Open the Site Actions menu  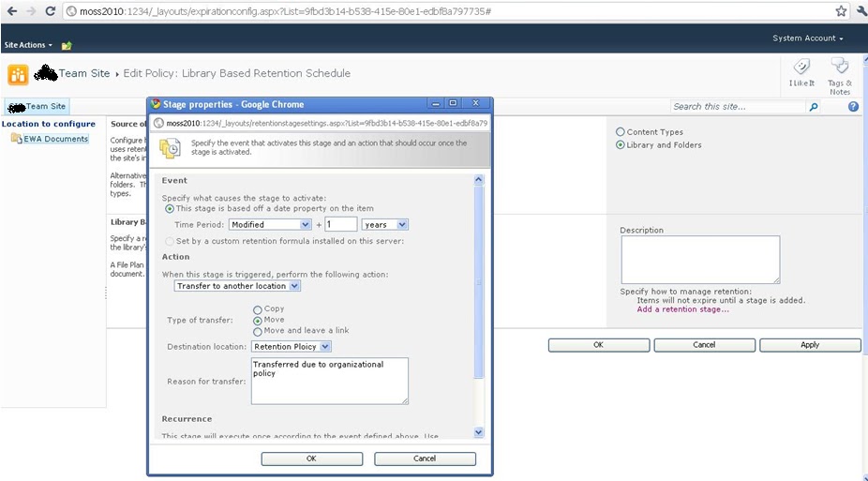[28, 45]
